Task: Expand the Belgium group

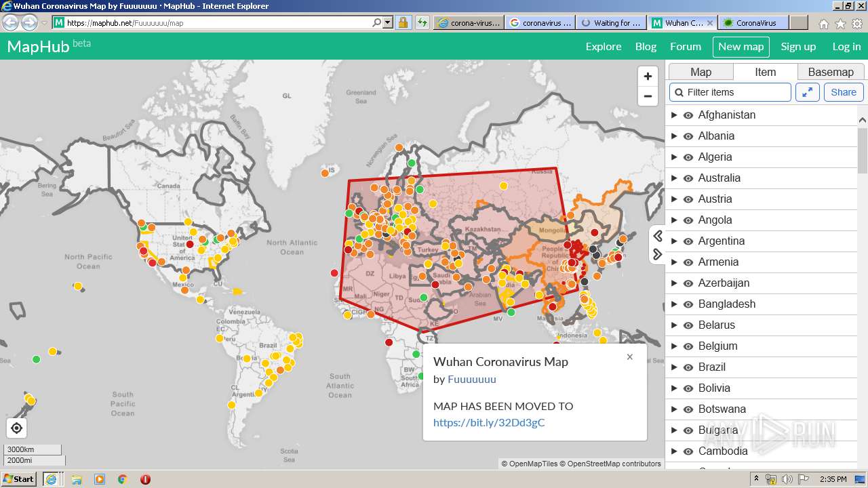Action: pos(674,346)
